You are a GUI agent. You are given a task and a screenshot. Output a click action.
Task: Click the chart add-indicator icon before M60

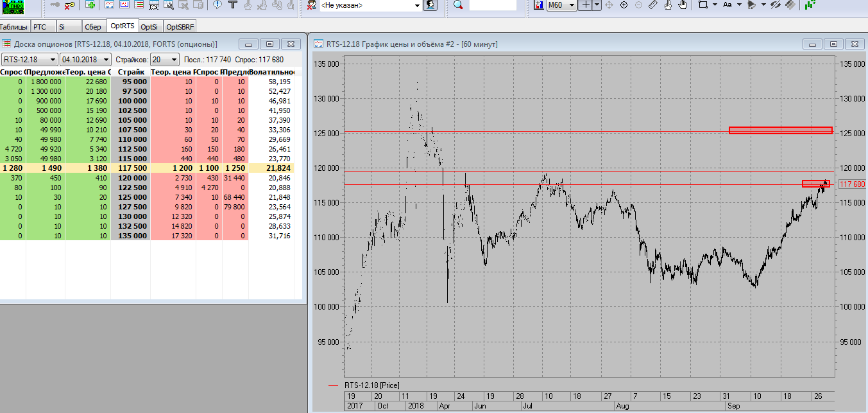(x=539, y=4)
